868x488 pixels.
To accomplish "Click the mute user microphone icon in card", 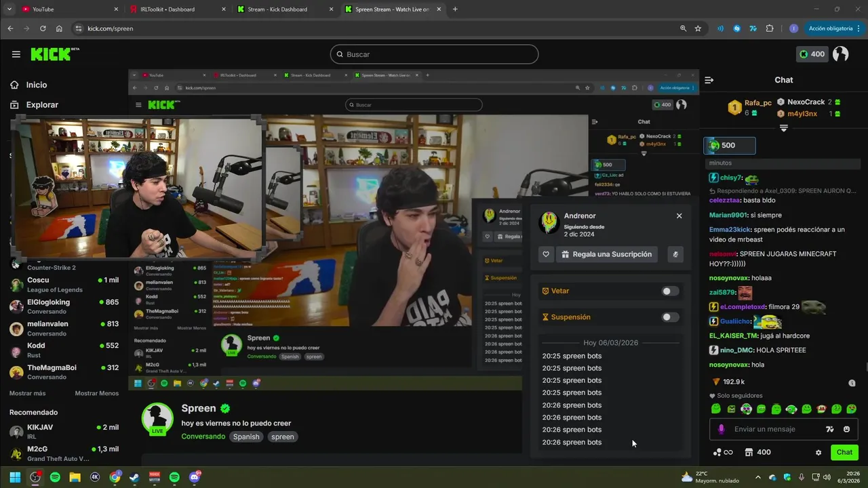I will [x=675, y=254].
